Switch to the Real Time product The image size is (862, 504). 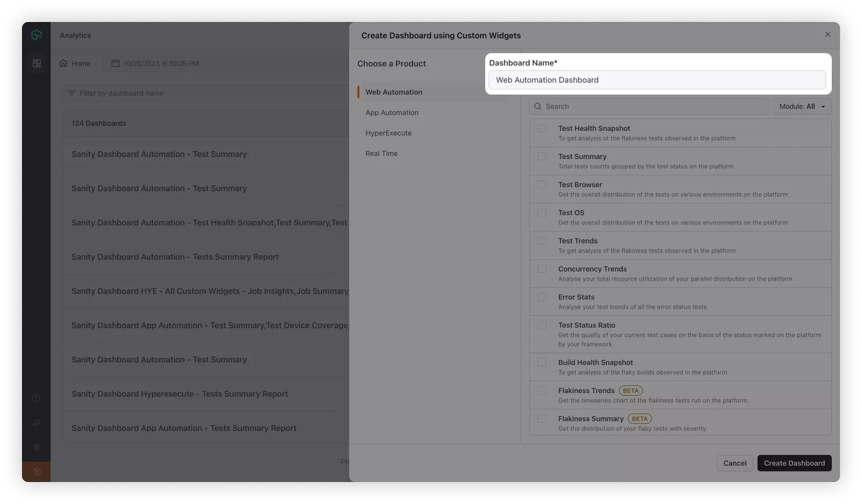381,153
